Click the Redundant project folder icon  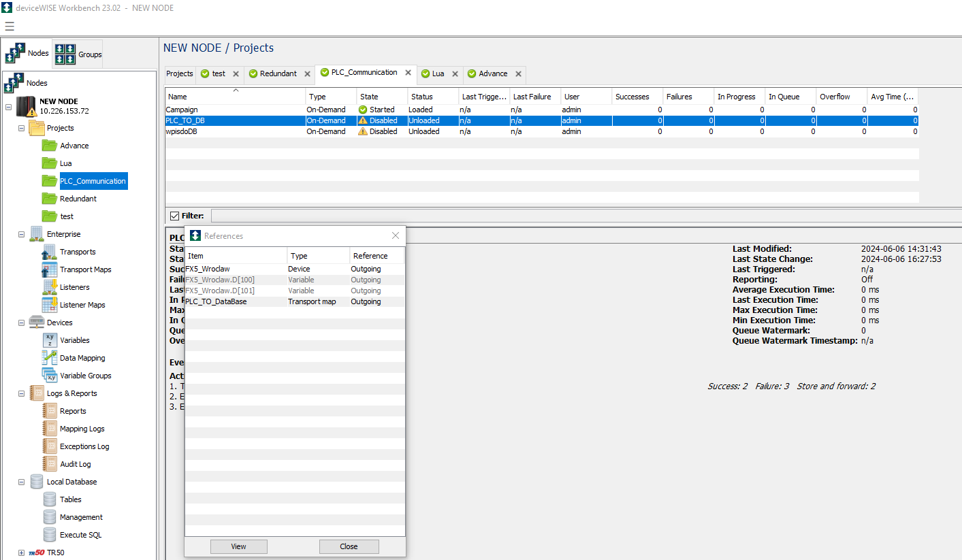pos(50,199)
